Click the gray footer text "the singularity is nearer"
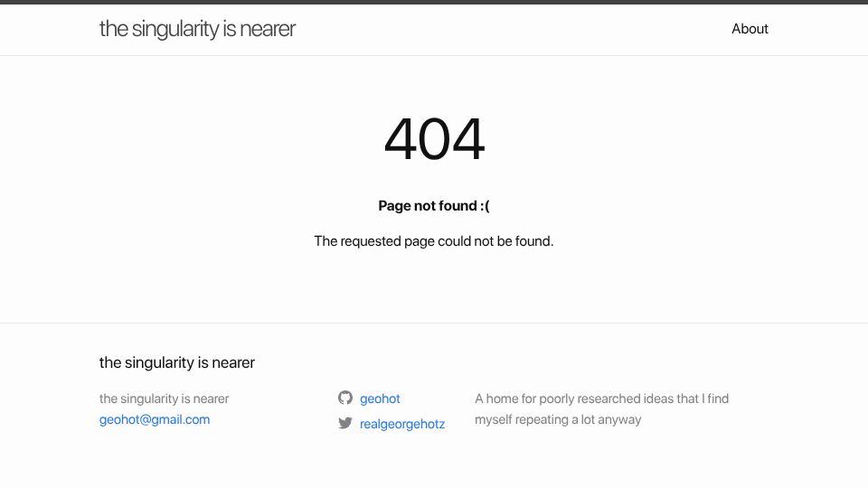The image size is (868, 488). click(x=164, y=399)
